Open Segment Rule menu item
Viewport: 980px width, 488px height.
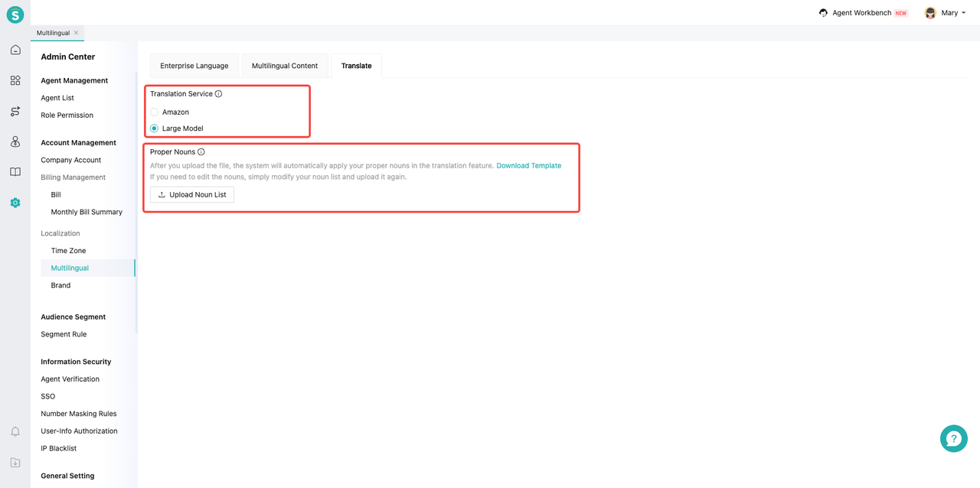pyautogui.click(x=64, y=334)
